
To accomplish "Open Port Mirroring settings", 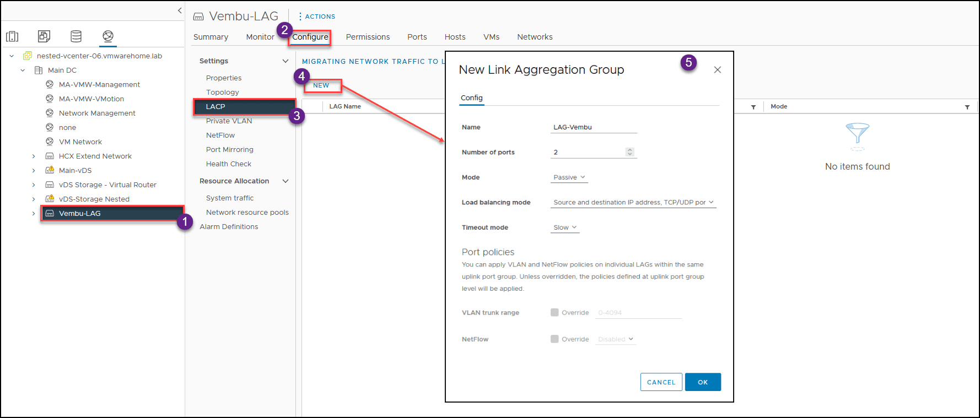I will (230, 150).
